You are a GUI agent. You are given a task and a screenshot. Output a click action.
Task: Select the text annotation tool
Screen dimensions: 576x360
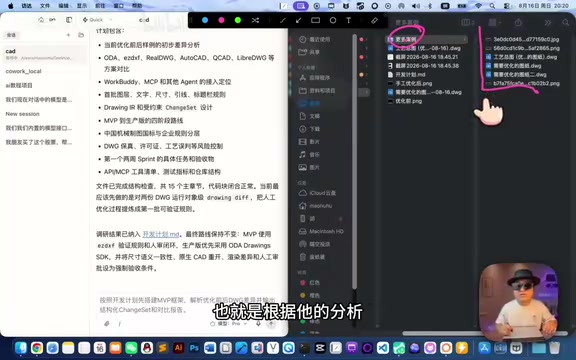pyautogui.click(x=349, y=21)
